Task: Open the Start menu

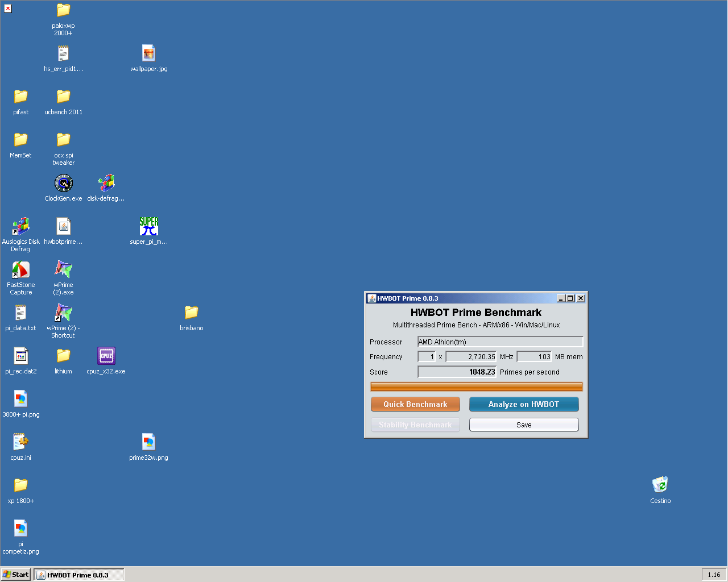Action: 15,575
